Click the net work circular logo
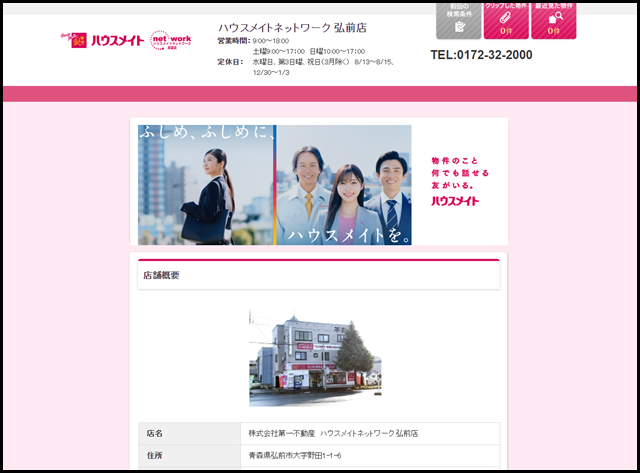The height and width of the screenshot is (473, 640). point(171,40)
